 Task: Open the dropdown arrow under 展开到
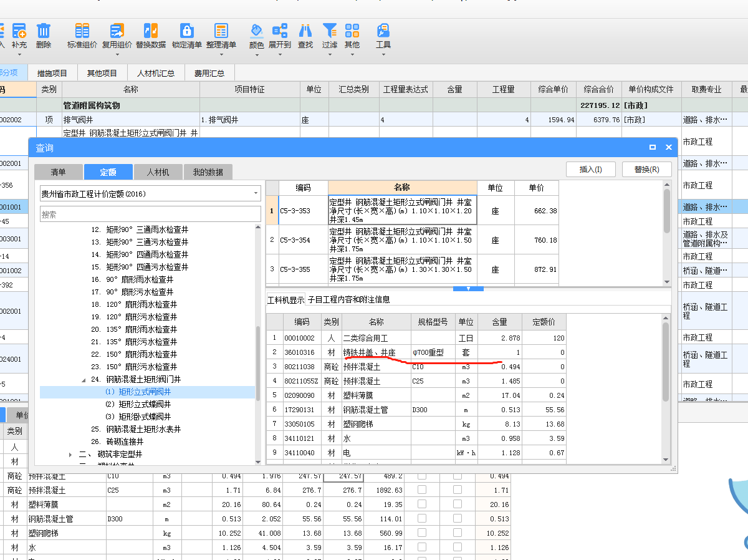280,54
